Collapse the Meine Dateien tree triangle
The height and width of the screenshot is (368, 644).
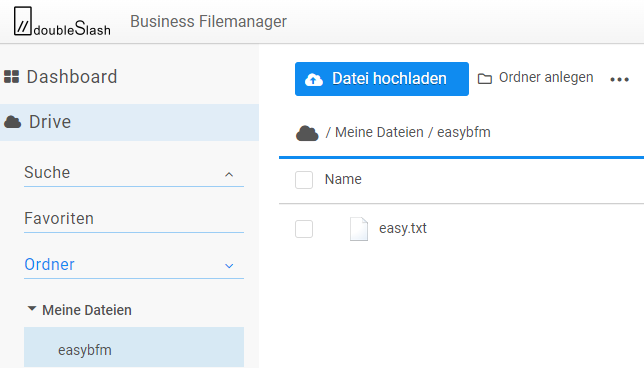coord(32,308)
